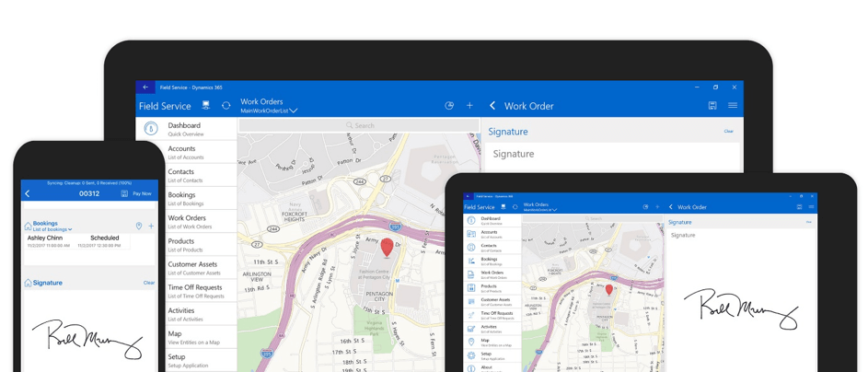
Task: Tap Pay Now on phone
Action: (142, 193)
